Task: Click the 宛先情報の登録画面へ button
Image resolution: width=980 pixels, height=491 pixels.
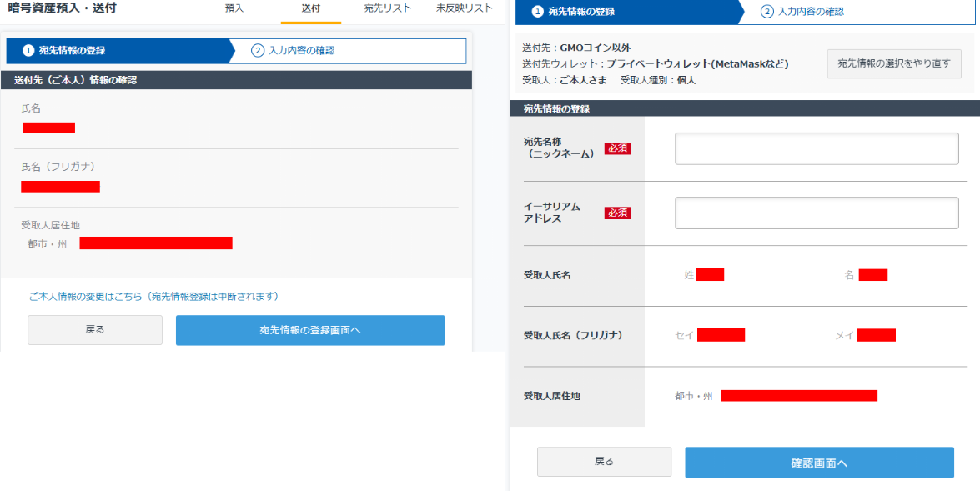Action: point(310,330)
